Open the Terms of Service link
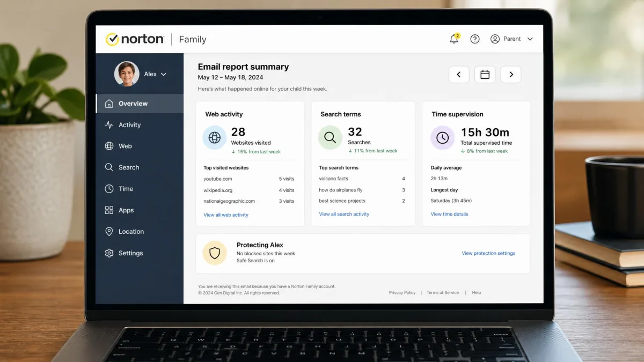The width and height of the screenshot is (644, 362). click(443, 293)
